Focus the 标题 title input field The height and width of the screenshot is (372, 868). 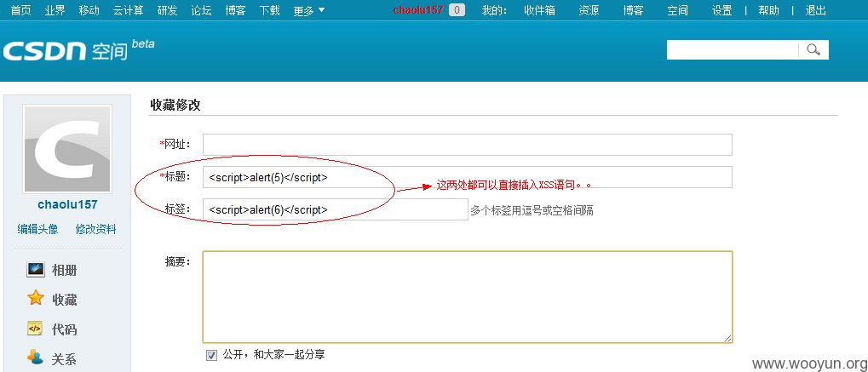click(467, 177)
